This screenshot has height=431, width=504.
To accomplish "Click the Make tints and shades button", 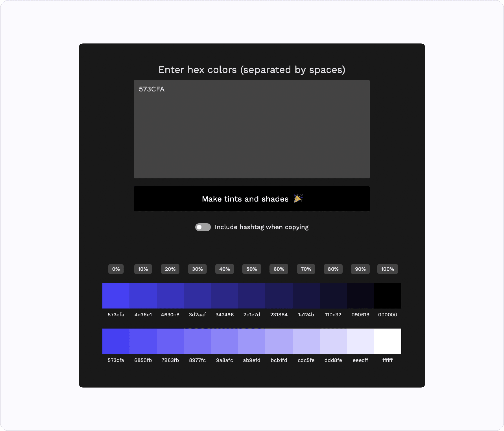I will (252, 198).
